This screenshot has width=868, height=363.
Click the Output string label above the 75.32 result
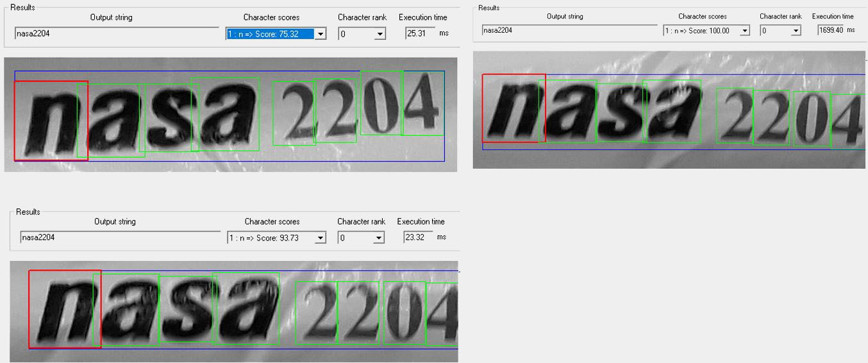(112, 17)
